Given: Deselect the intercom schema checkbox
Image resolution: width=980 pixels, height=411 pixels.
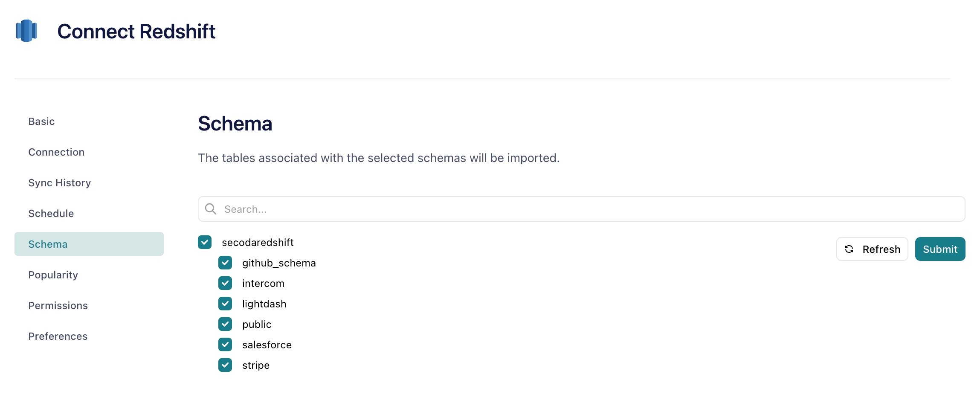Looking at the screenshot, I should (225, 283).
